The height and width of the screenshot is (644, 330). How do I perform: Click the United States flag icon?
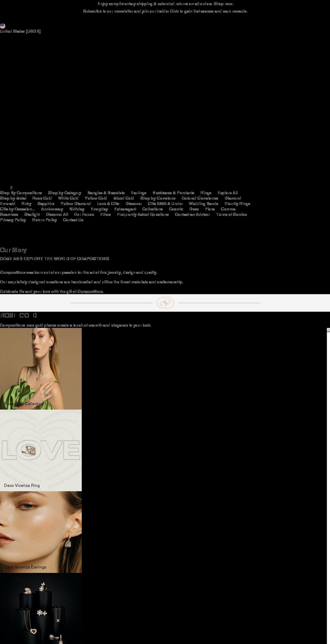click(x=2, y=26)
